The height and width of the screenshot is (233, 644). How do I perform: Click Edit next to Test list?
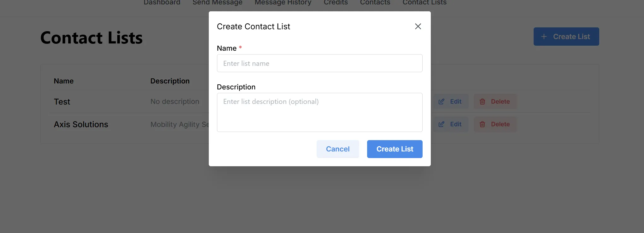click(x=450, y=101)
